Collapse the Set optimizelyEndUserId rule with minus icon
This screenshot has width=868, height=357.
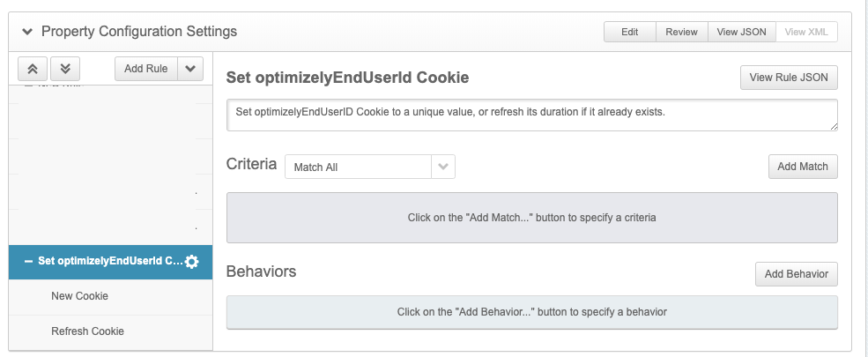(x=27, y=262)
